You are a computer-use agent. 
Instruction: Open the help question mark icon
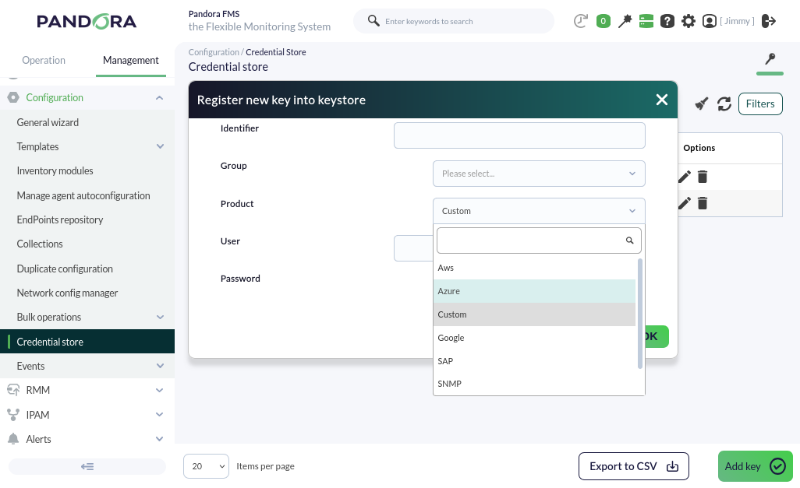667,21
